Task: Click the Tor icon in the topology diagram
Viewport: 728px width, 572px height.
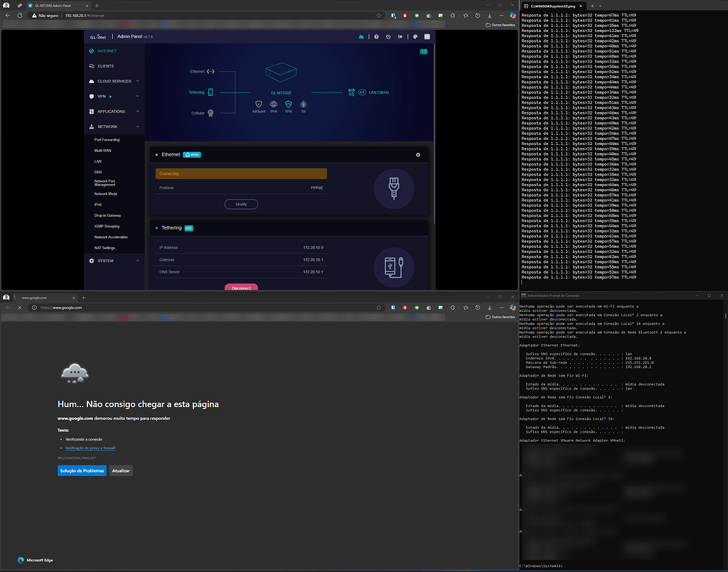Action: click(303, 104)
